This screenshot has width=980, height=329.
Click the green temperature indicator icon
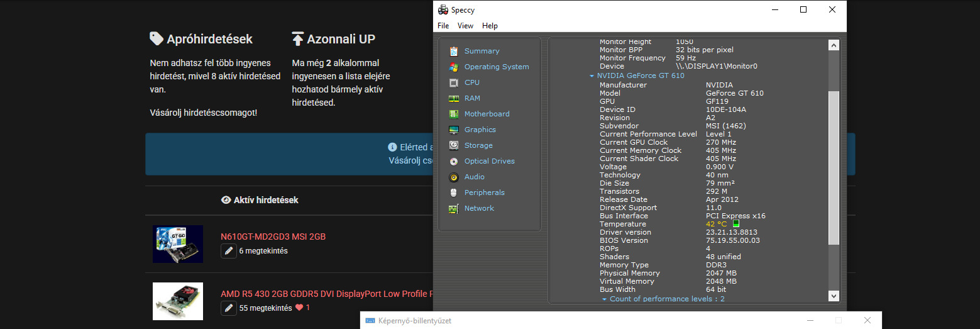[737, 223]
